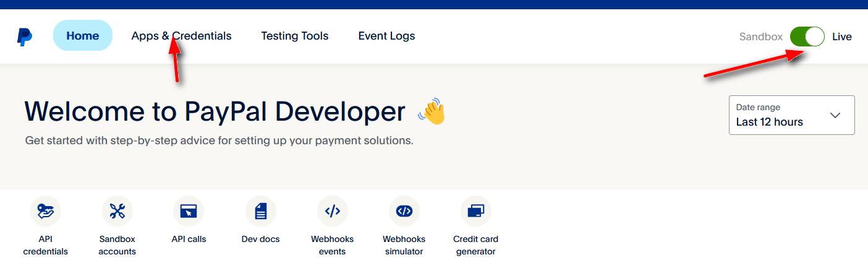Click the Sandbox label beside the switch
Viewport: 868px width, 268px height.
(x=760, y=37)
